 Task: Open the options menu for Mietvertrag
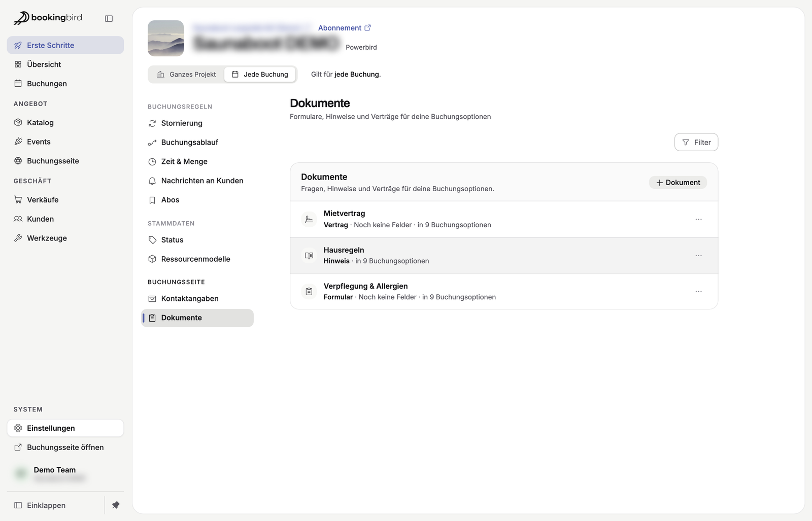point(699,219)
